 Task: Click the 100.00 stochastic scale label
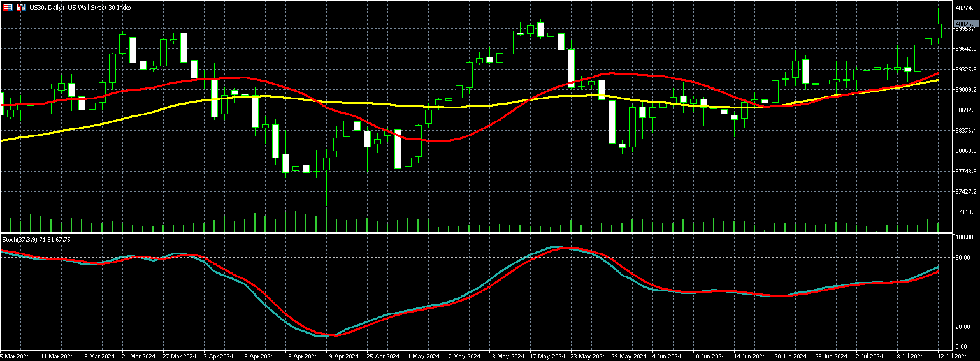coord(965,237)
